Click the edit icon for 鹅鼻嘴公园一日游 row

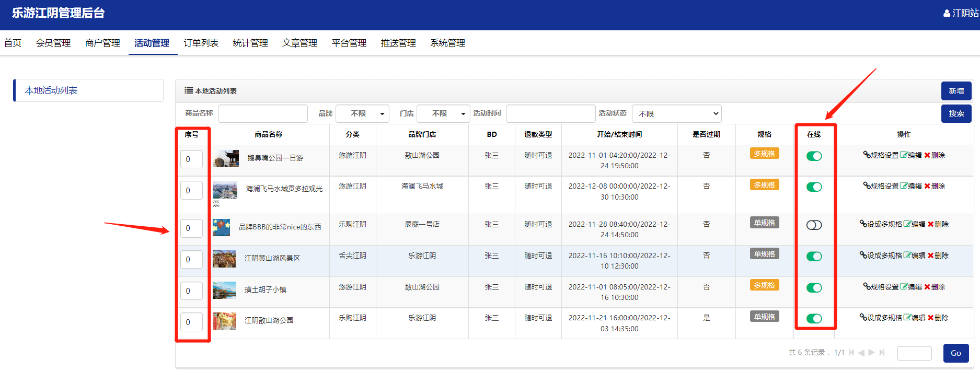(904, 155)
